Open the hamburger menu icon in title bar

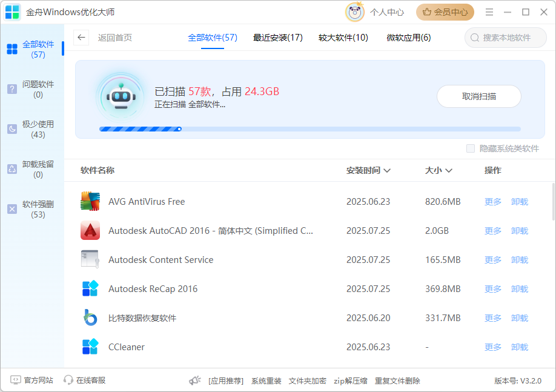tap(489, 12)
